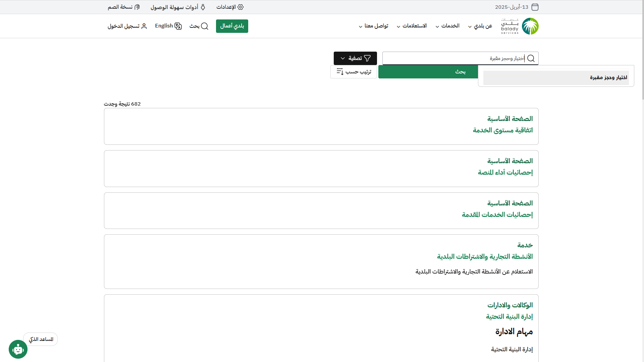Viewport: 644px width, 362px height.
Task: Switch language to English
Action: click(168, 26)
